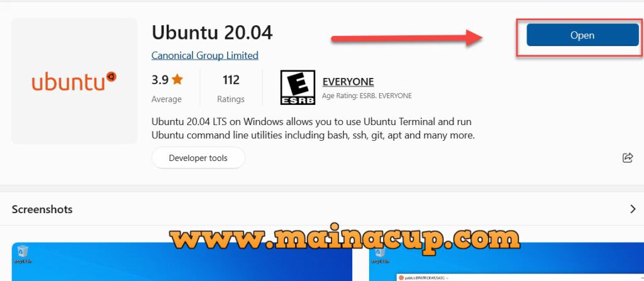644x281 pixels.
Task: Open the first desktop screenshot thumbnail
Action: (x=182, y=262)
